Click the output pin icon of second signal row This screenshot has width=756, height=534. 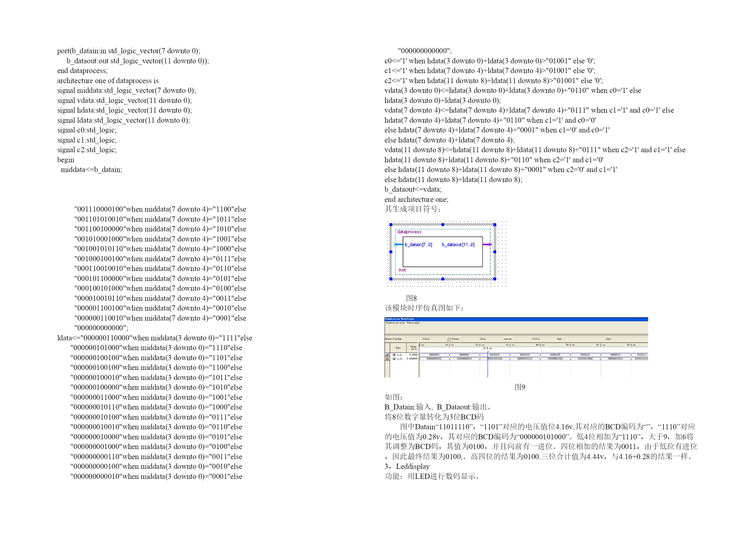click(x=387, y=359)
